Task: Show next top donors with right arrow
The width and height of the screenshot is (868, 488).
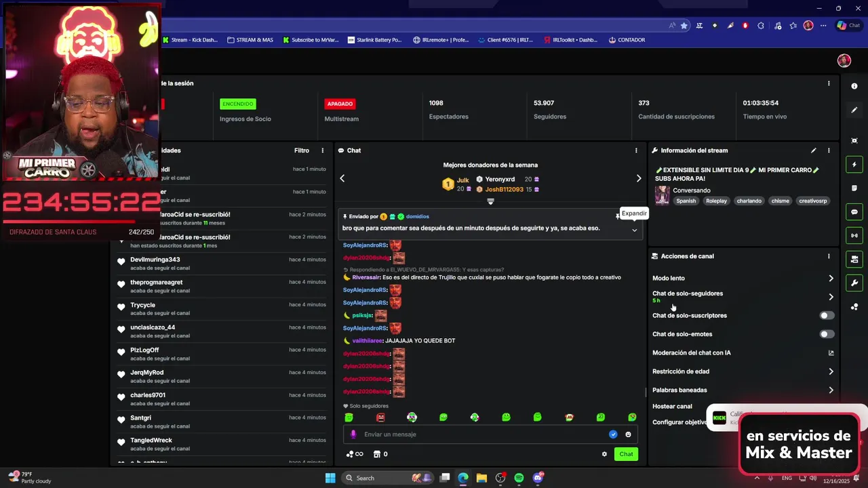Action: (x=638, y=178)
